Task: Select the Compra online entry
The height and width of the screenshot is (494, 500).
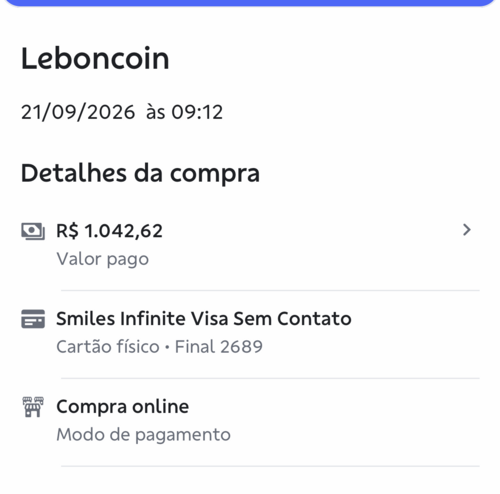Action: [x=250, y=421]
